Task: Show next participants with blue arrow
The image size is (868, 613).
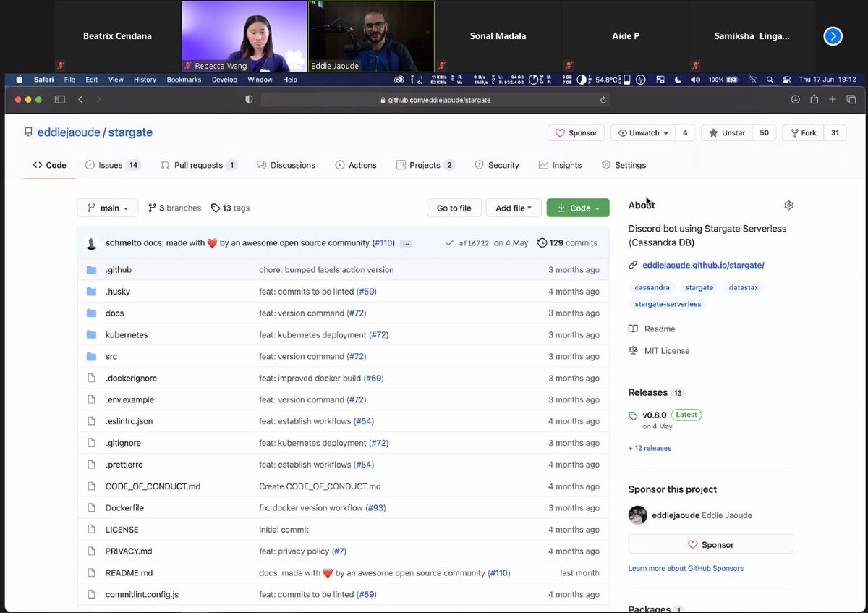Action: coord(833,35)
